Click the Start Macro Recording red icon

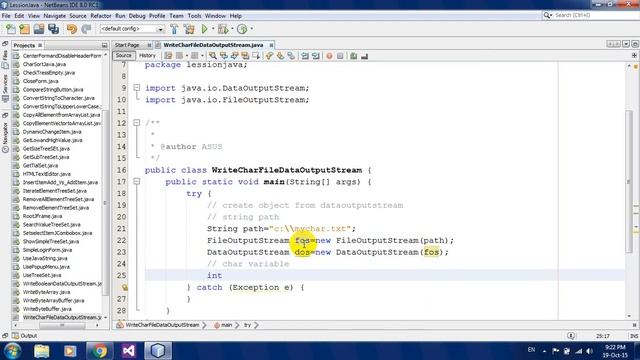(x=329, y=56)
